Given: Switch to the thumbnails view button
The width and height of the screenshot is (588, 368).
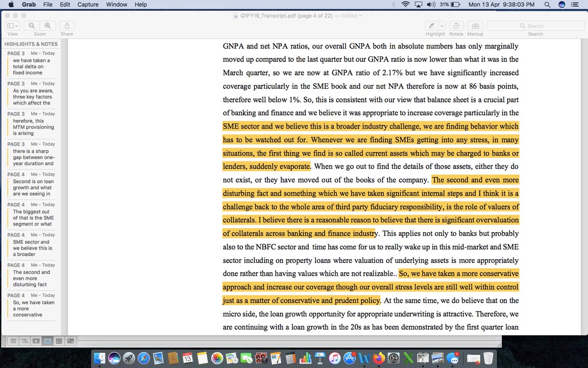Looking at the screenshot, I should pos(36,341).
